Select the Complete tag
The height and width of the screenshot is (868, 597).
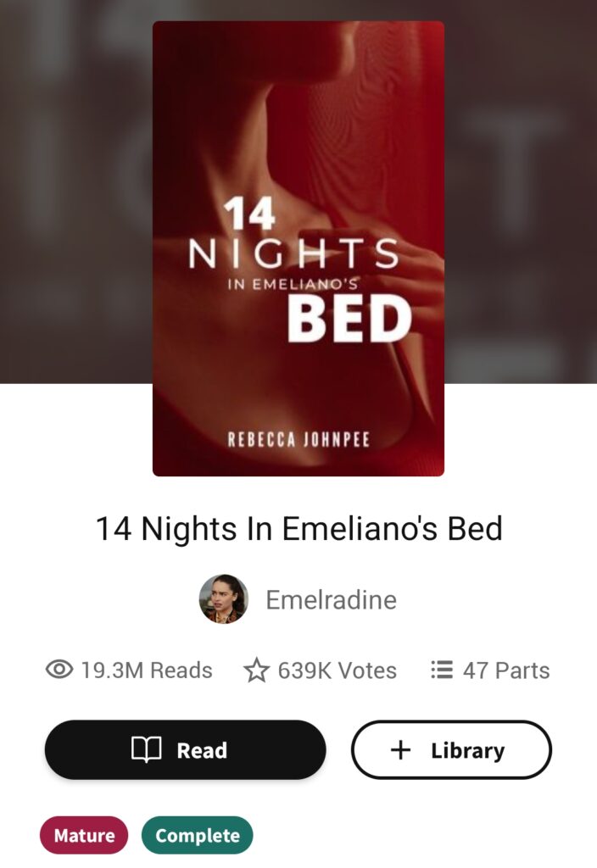point(198,835)
